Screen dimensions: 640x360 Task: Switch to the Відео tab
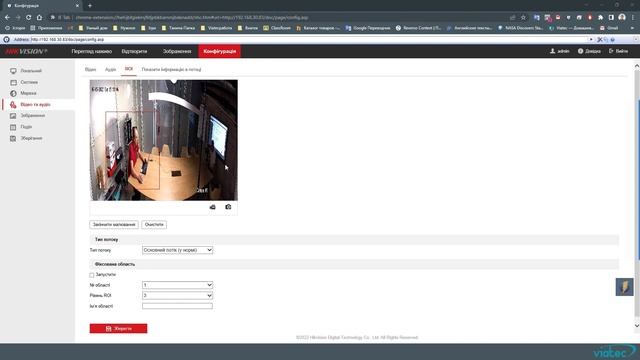point(90,69)
